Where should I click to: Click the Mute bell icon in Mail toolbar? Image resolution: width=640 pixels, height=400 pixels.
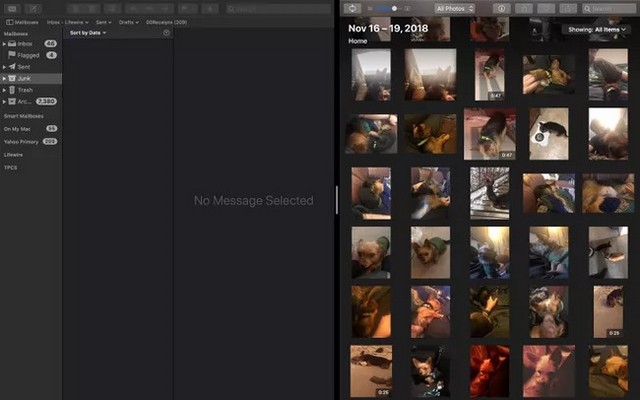tap(210, 8)
